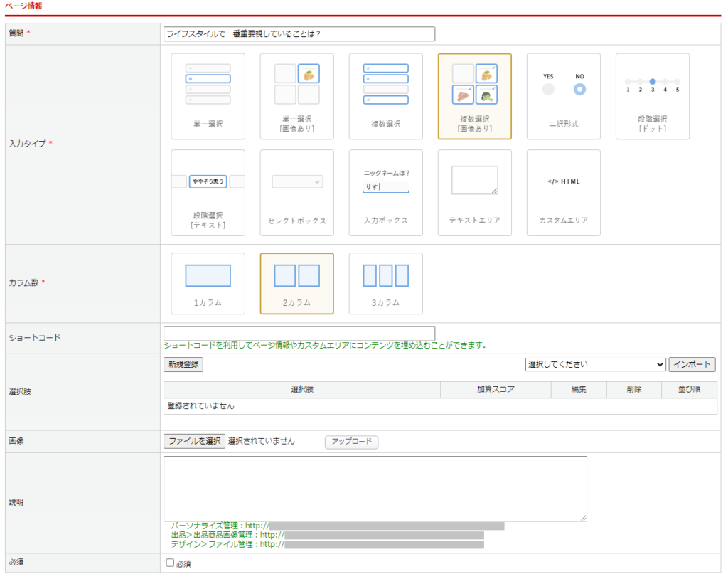Viewport: 728px width, 579px height.
Task: Select 複数選択[画像あり] input type
Action: tap(474, 96)
